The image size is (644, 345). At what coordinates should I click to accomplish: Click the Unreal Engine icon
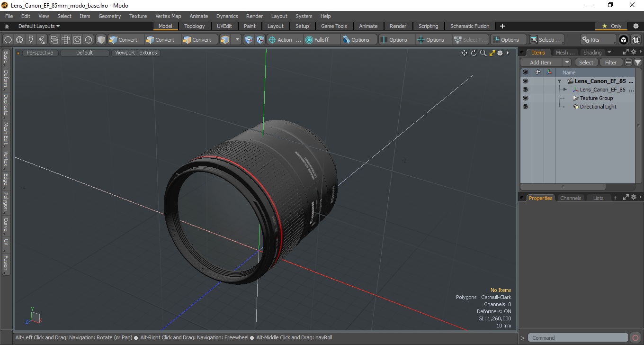pos(636,40)
